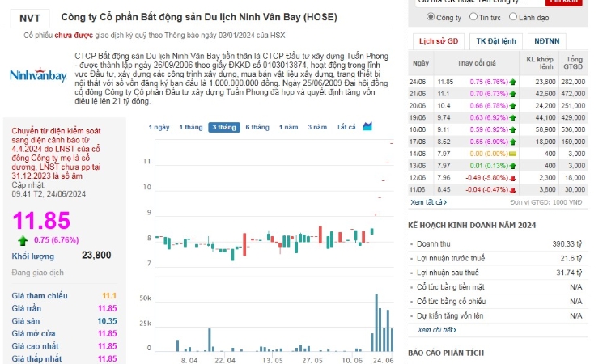Click the KẾ HOẠCH KINH DOANH NĂM 2024 heading
This screenshot has height=364, width=607.
click(x=472, y=226)
